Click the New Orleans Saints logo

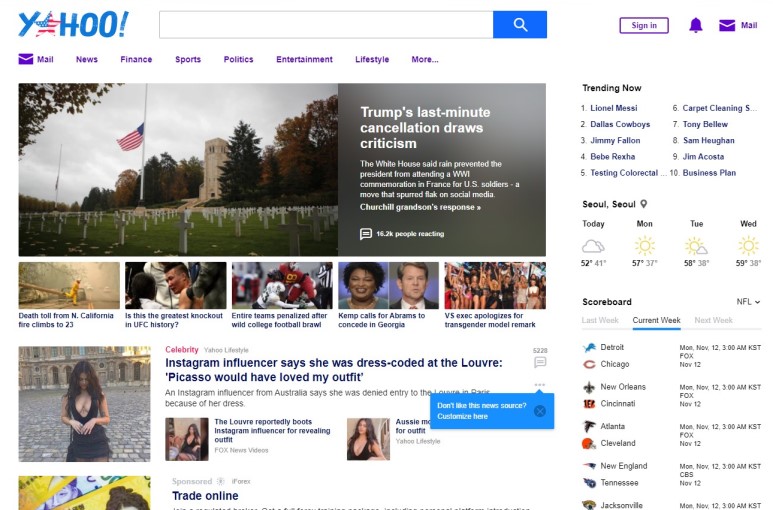point(589,387)
